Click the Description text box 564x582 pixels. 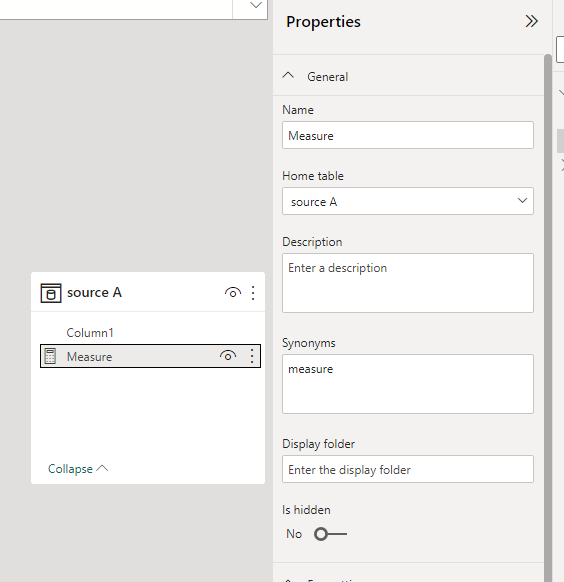(408, 283)
